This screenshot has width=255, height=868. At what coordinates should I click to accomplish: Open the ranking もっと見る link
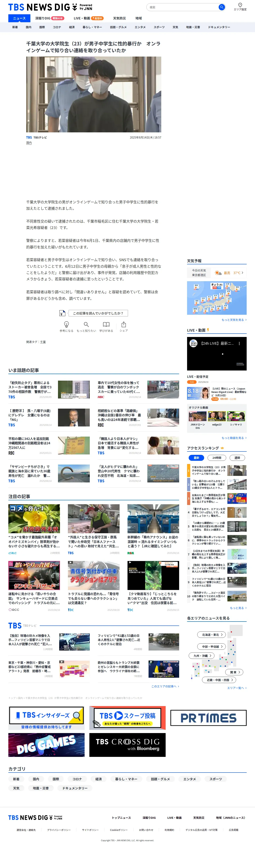[x=238, y=608]
